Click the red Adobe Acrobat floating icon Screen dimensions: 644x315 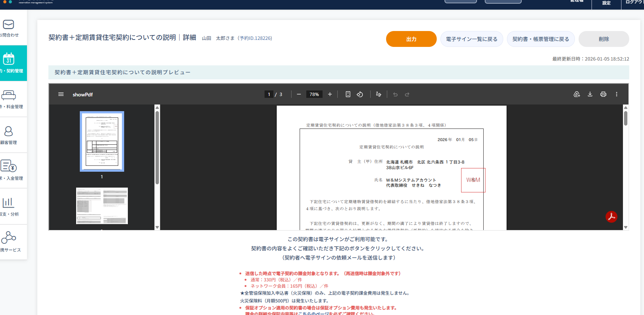coord(611,216)
